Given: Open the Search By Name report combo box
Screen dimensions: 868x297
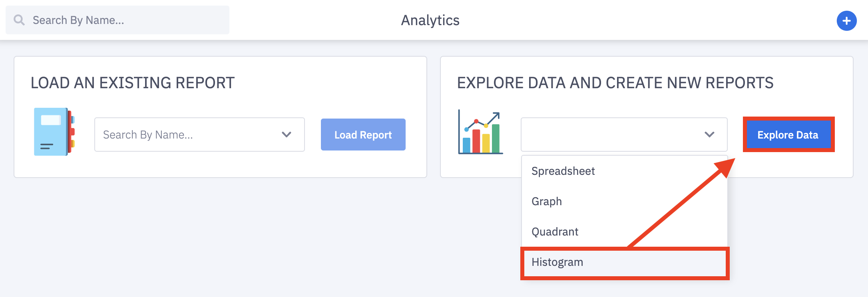Looking at the screenshot, I should coord(199,135).
